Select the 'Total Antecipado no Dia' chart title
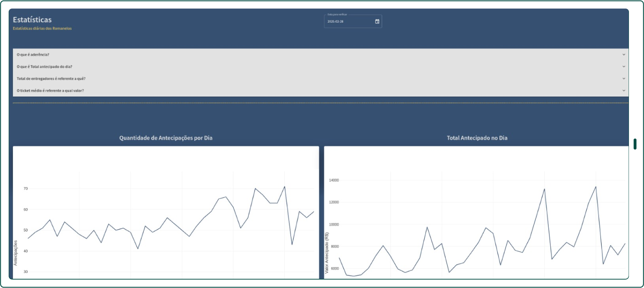 pos(478,138)
